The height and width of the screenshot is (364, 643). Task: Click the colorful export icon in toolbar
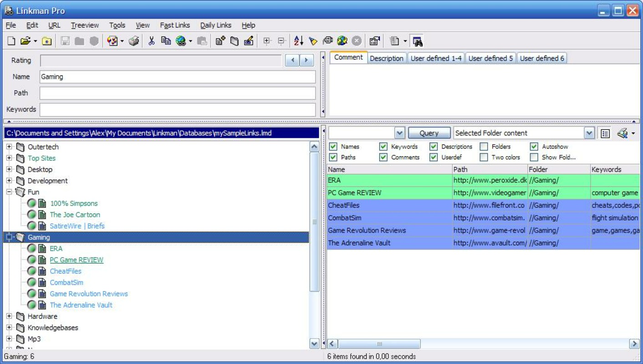pos(112,41)
